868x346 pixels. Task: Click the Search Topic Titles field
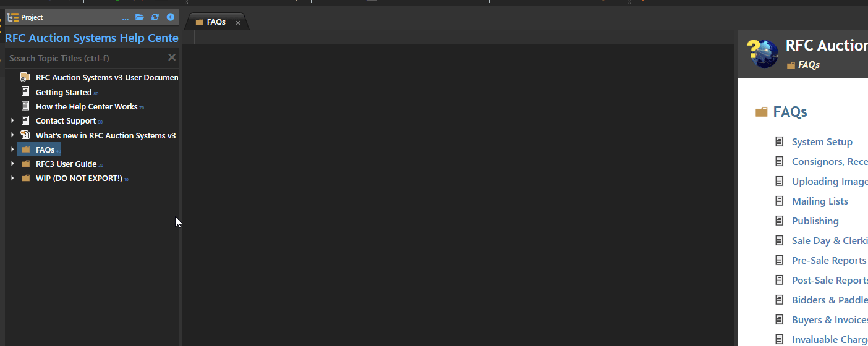pyautogui.click(x=87, y=58)
